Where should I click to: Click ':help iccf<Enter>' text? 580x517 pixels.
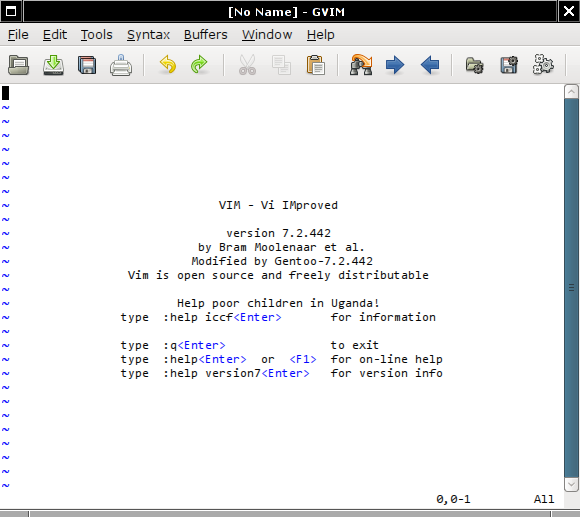222,317
